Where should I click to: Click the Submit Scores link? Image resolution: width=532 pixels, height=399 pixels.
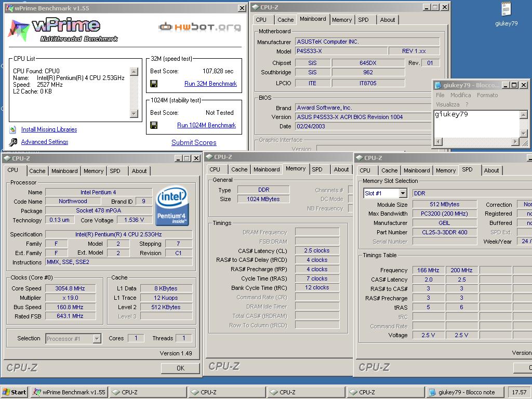(194, 142)
